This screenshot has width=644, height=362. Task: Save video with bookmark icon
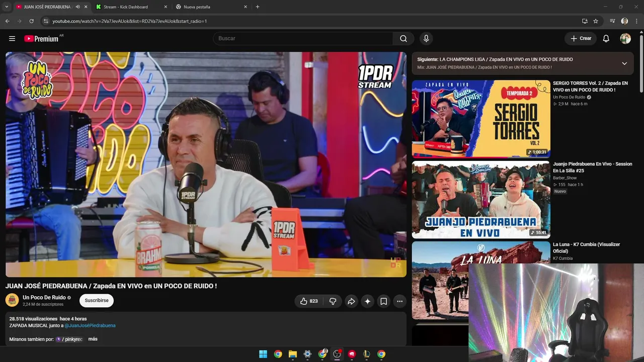pos(383,301)
